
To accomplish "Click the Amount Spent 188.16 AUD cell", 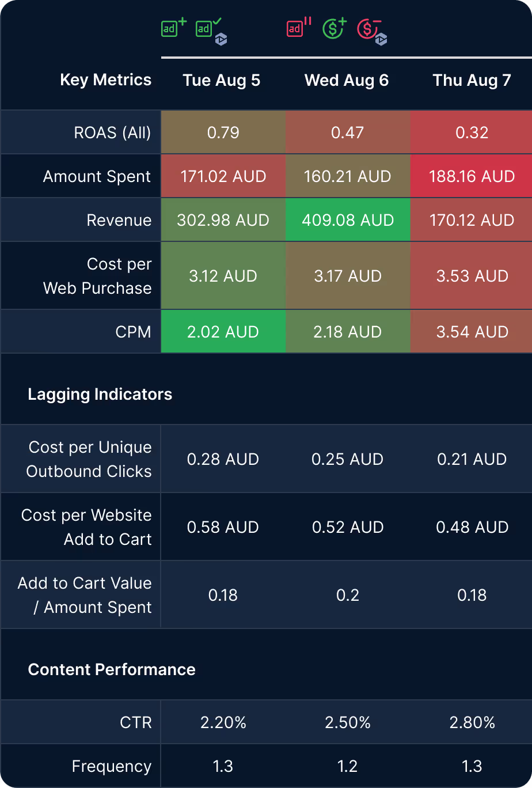I will point(472,176).
